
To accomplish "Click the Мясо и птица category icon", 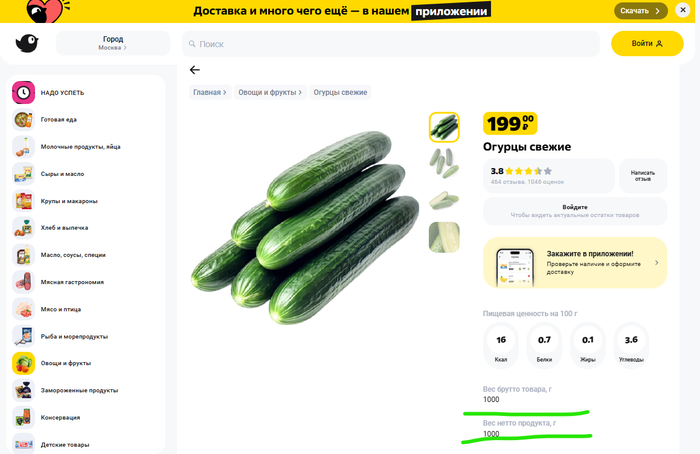I will (x=23, y=309).
